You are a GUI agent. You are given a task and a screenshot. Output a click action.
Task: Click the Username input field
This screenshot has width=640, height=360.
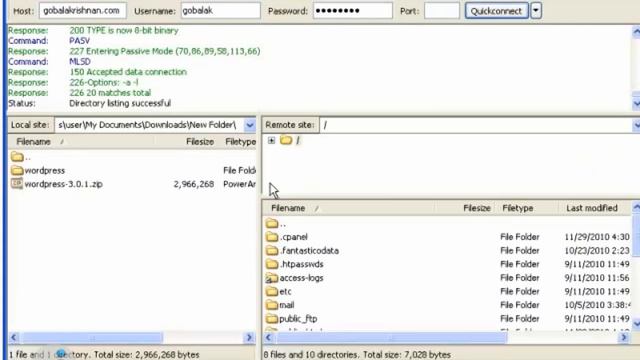(220, 11)
